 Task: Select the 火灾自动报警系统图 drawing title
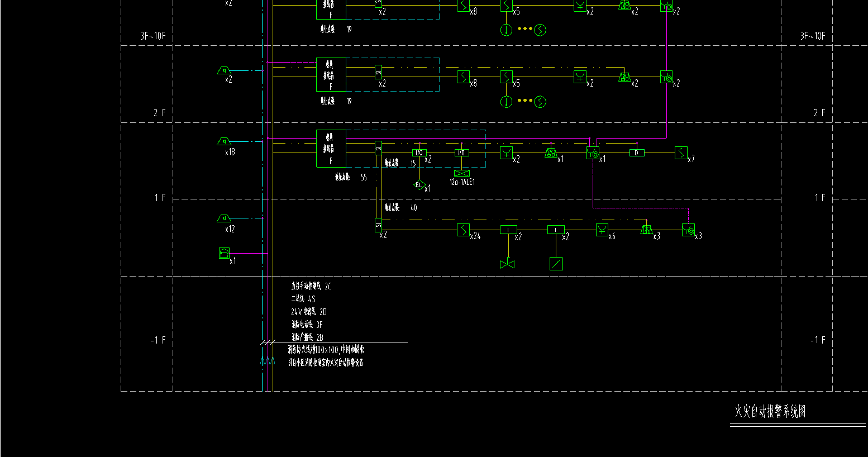pos(770,412)
